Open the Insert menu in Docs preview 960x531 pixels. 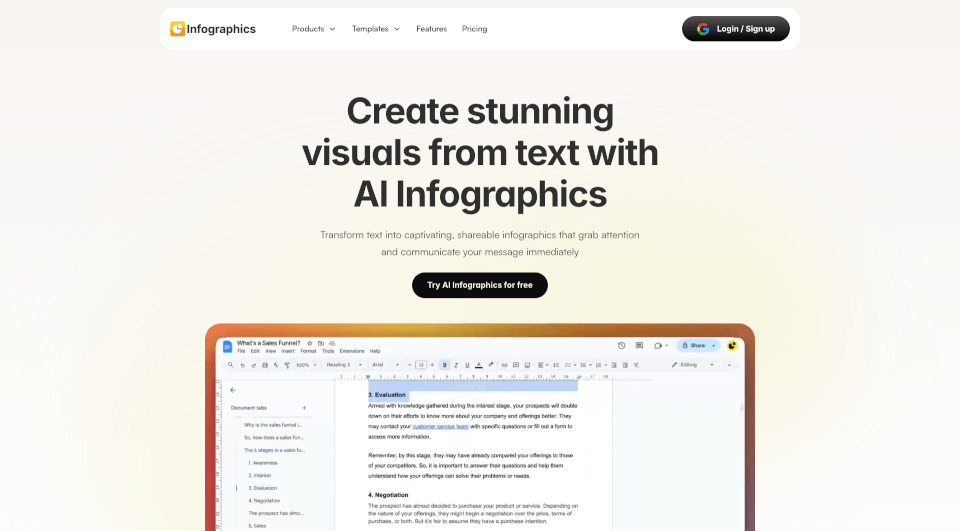pyautogui.click(x=288, y=351)
